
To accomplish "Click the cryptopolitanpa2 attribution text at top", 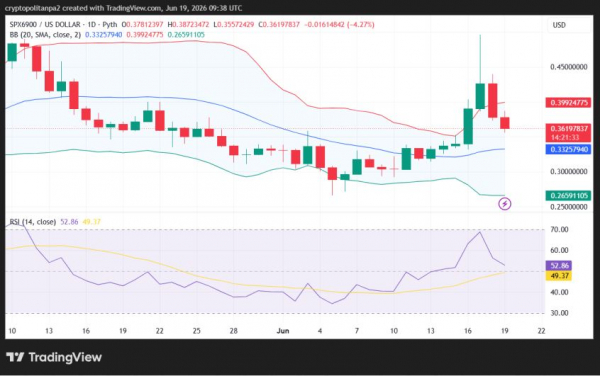I will click(123, 8).
